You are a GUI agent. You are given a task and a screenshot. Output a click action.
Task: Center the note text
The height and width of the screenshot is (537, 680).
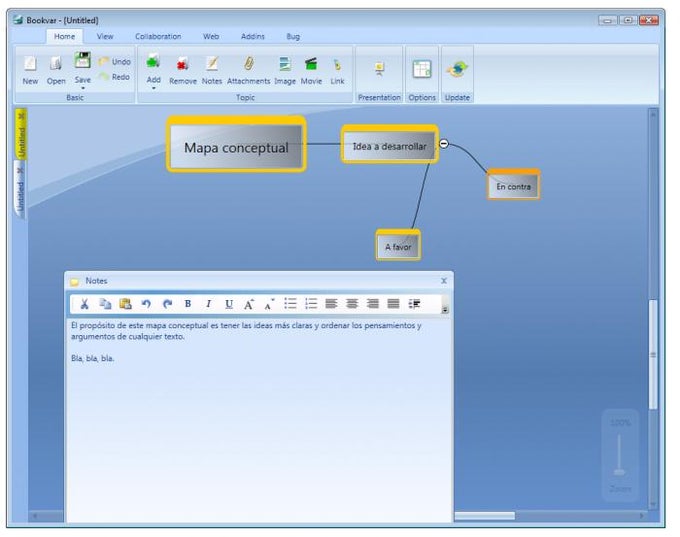352,304
